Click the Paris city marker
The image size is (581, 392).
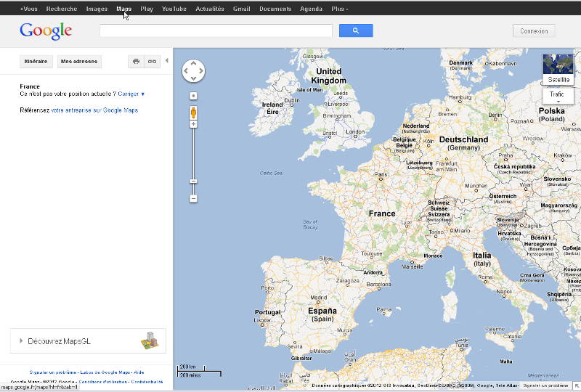(381, 179)
